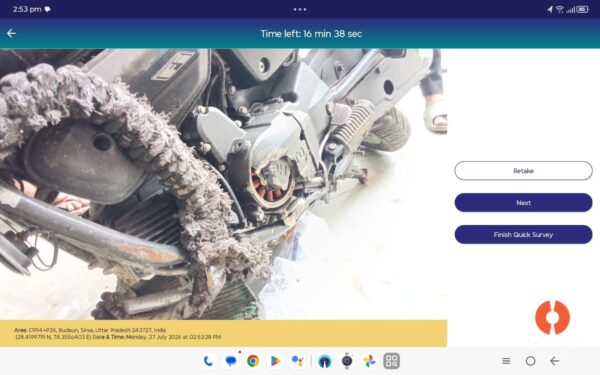Open the app drawer grid icon
Screen dimensions: 600x375
tap(391, 361)
